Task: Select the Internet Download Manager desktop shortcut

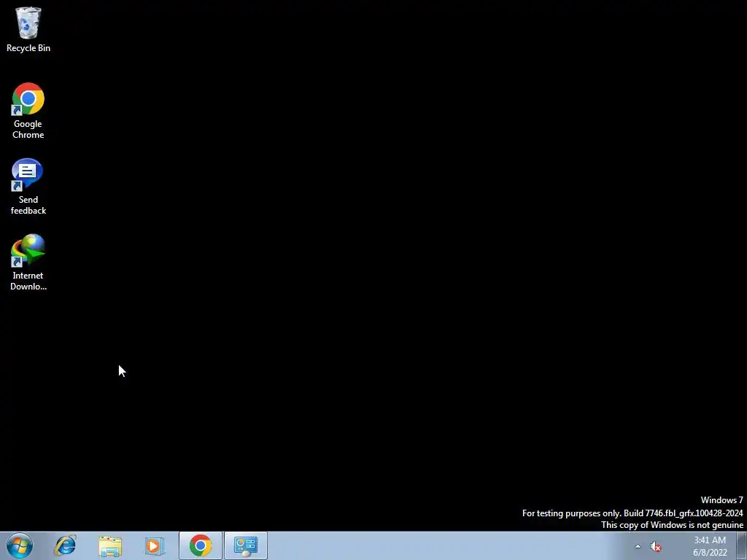Action: click(x=28, y=262)
